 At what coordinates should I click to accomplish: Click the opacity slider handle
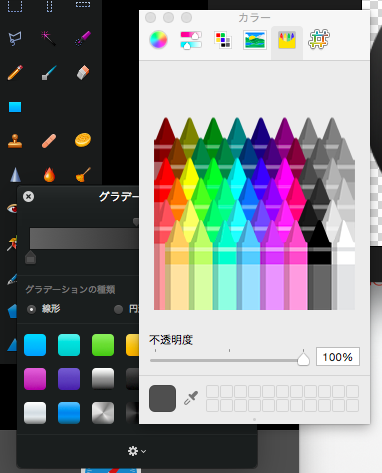303,359
